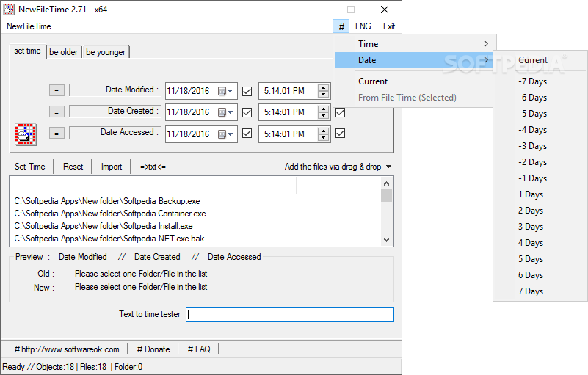The width and height of the screenshot is (588, 375).
Task: Open the softwareok.com website link
Action: click(67, 349)
